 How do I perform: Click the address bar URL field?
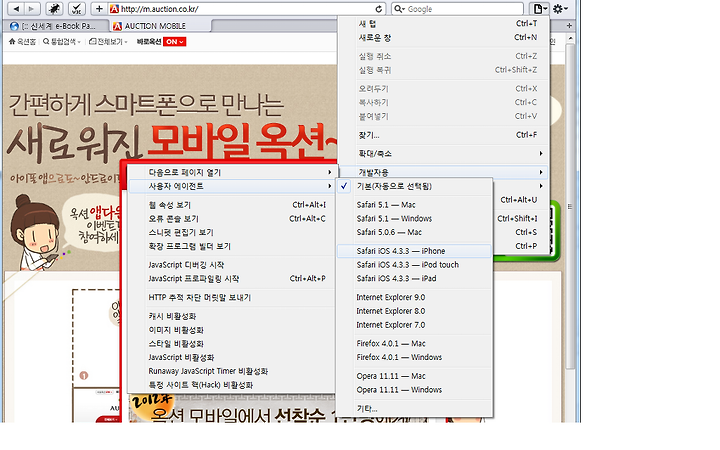tap(247, 9)
